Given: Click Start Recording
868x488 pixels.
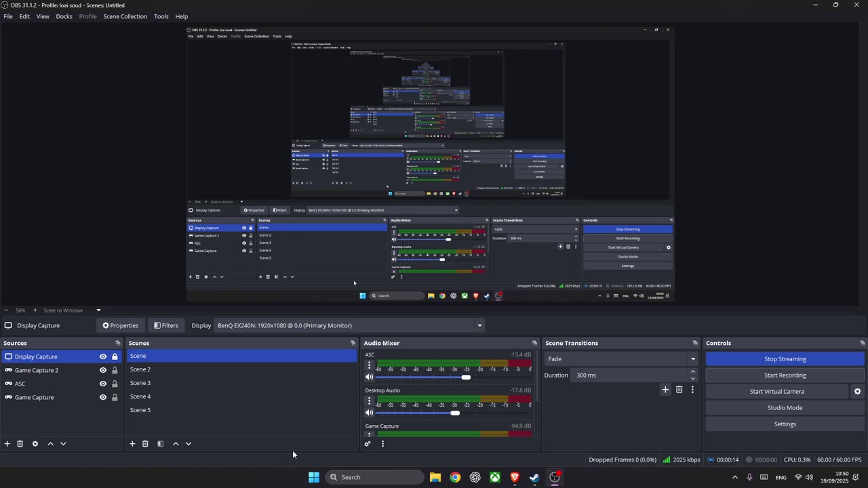Looking at the screenshot, I should [x=785, y=375].
